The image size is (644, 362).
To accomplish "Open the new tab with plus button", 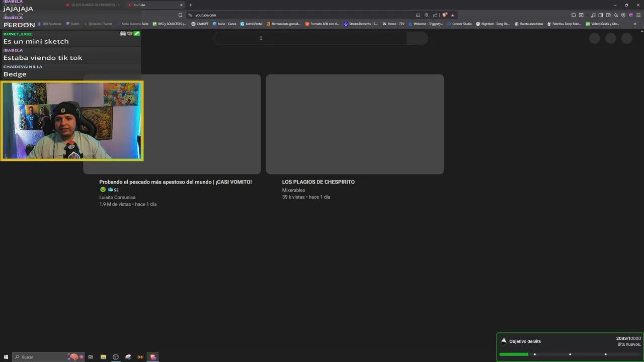I will tap(191, 5).
